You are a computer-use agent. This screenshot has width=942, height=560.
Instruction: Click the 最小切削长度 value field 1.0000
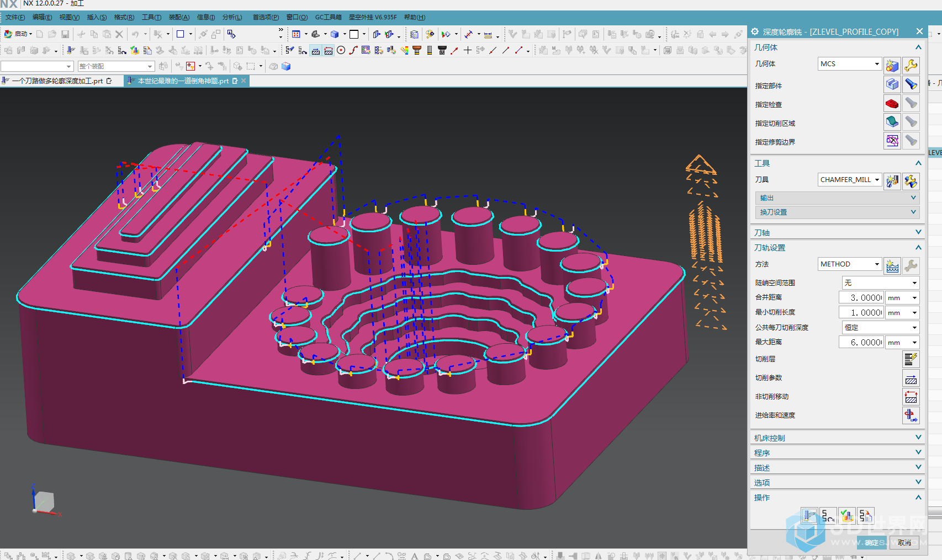[x=861, y=313]
